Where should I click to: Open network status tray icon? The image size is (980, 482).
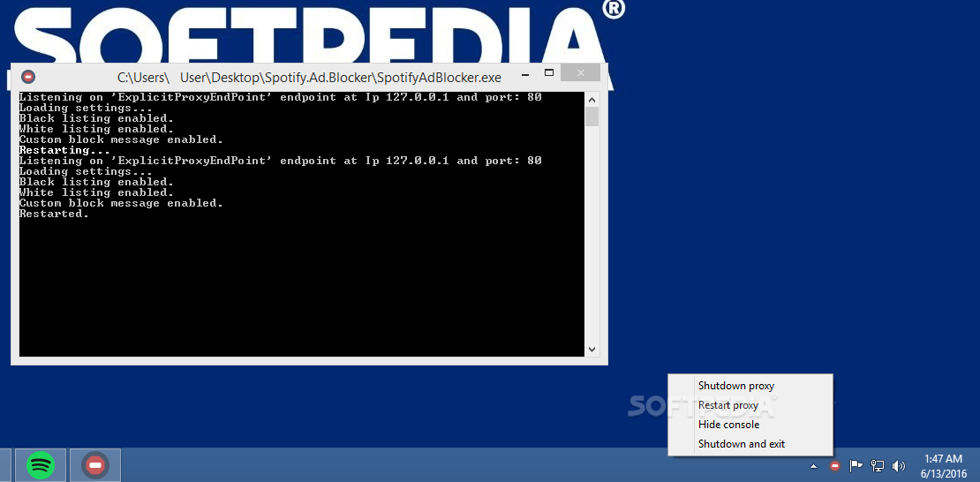click(878, 466)
